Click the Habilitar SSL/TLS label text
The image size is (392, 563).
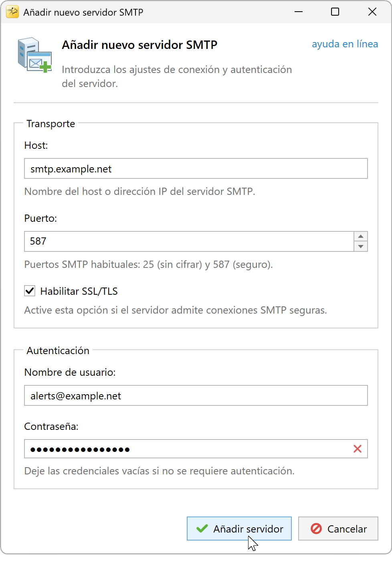(x=79, y=291)
